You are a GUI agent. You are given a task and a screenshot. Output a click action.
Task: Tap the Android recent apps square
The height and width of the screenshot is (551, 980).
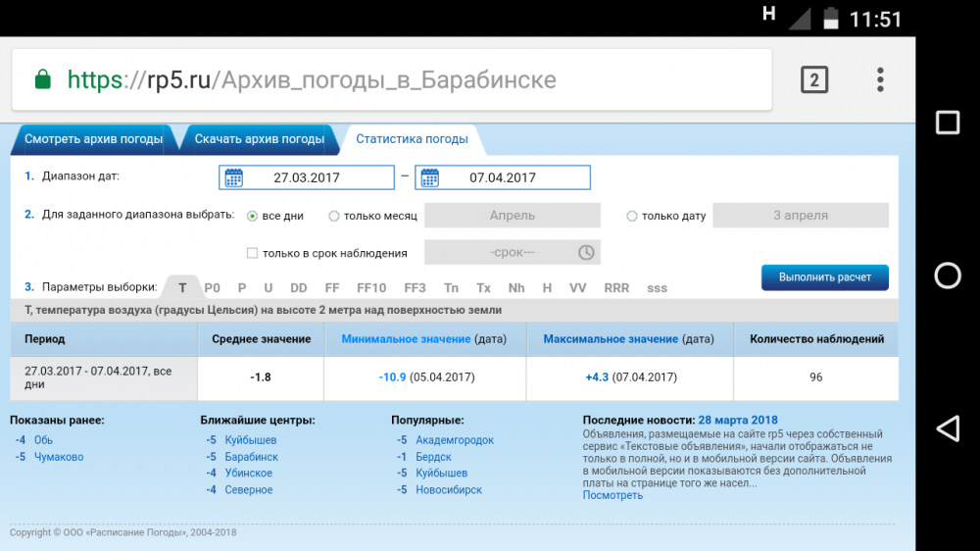click(947, 123)
